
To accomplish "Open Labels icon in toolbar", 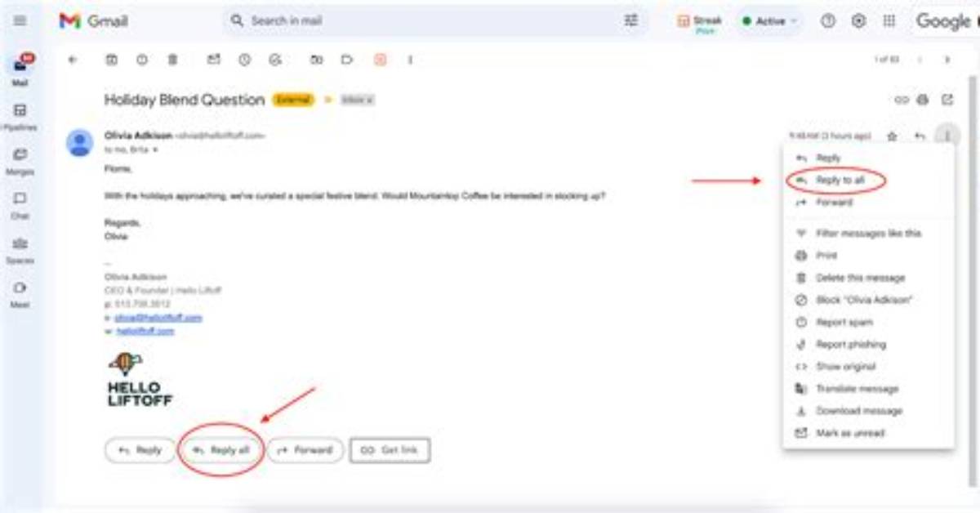I will [x=347, y=60].
